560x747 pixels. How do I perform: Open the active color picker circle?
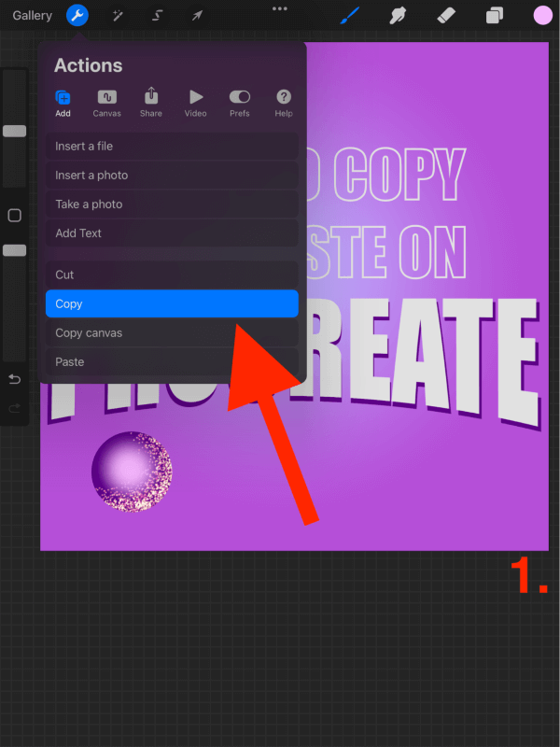point(542,15)
